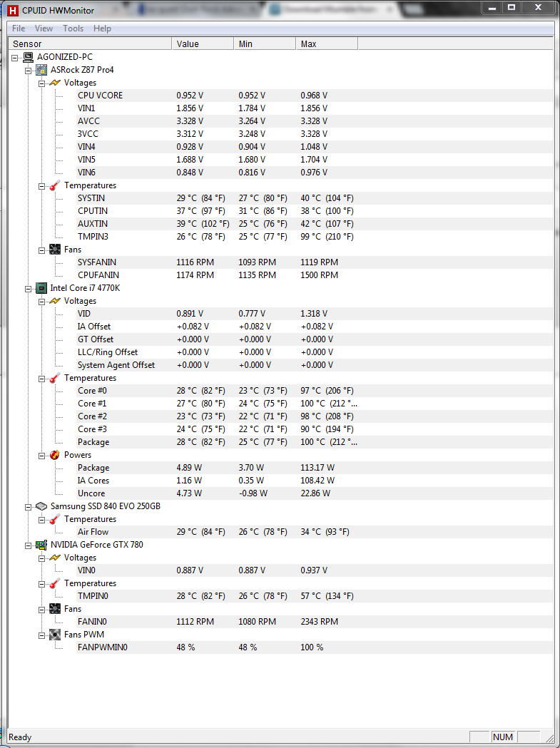Collapse the ASRock Voltages group
The width and height of the screenshot is (560, 748).
(x=42, y=83)
